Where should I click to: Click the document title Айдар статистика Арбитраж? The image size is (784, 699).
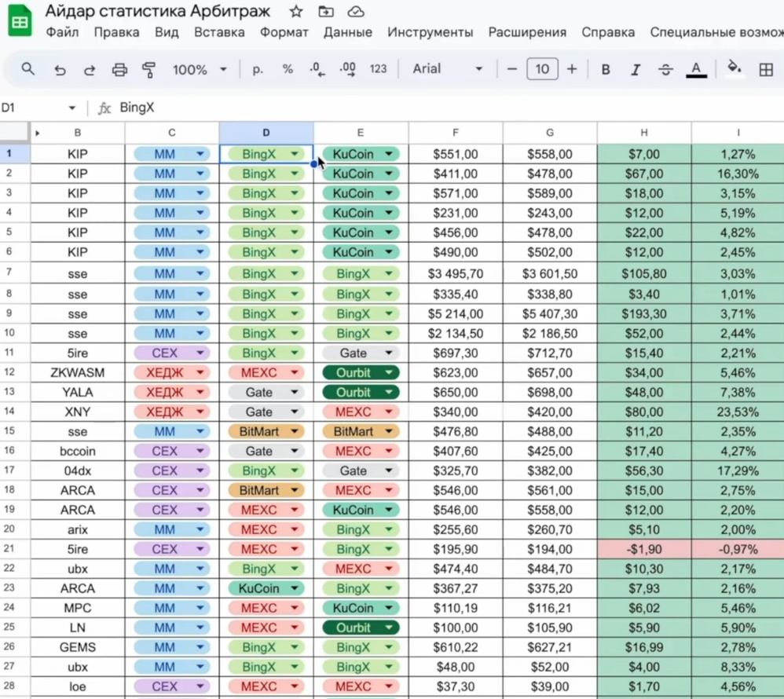tap(158, 11)
